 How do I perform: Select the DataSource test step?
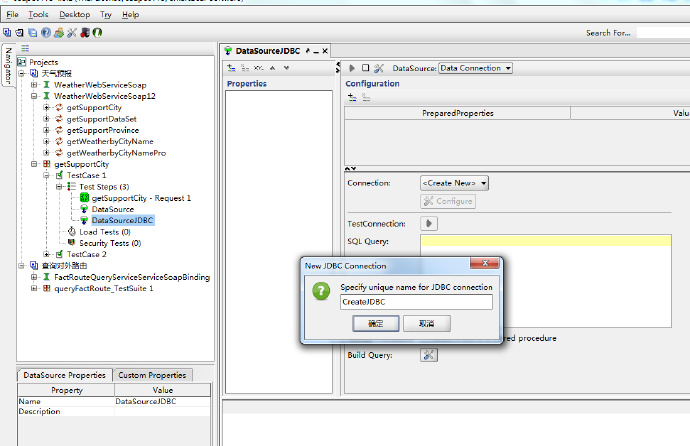(113, 209)
